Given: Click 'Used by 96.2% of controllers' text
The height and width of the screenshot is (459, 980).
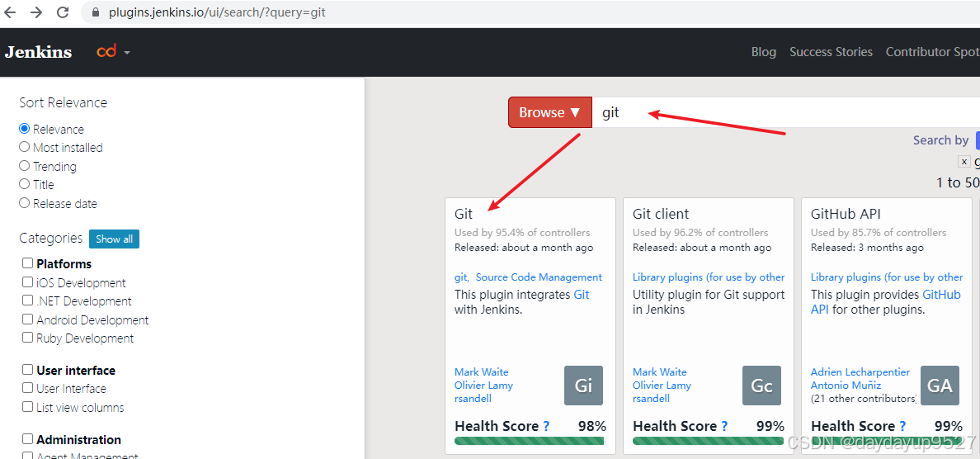Looking at the screenshot, I should point(700,233).
